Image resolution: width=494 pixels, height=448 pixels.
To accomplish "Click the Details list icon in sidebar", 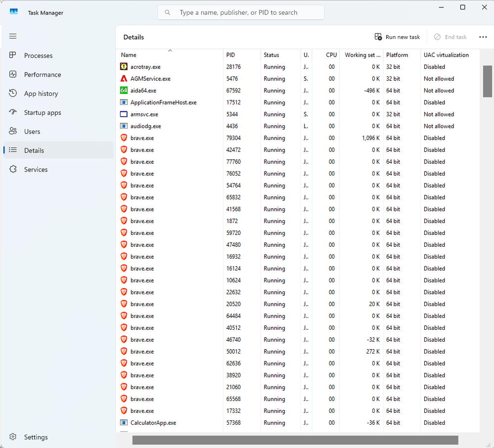I will click(12, 150).
